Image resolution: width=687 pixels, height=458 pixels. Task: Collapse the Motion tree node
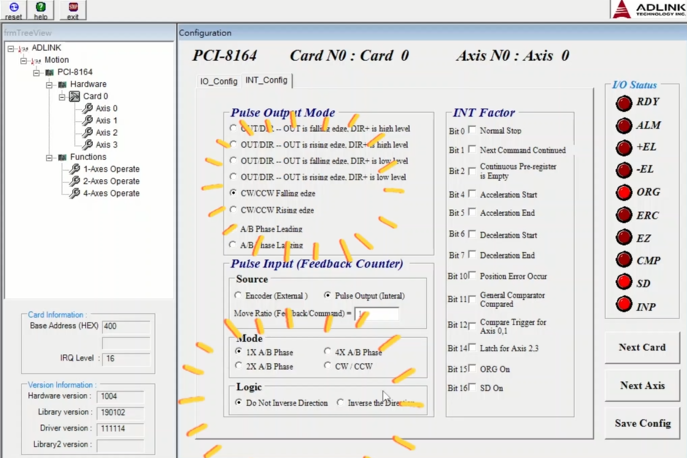pos(23,60)
